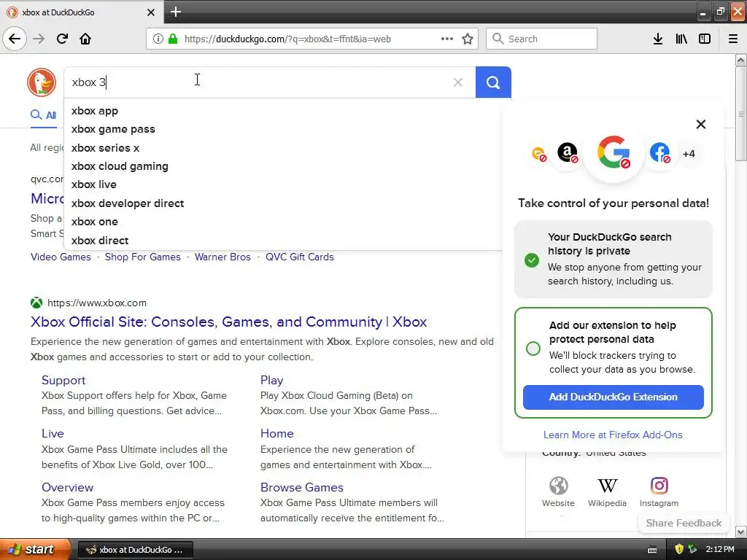This screenshot has height=560, width=747.
Task: Open the Overview sitelink under Xbox
Action: click(x=67, y=487)
